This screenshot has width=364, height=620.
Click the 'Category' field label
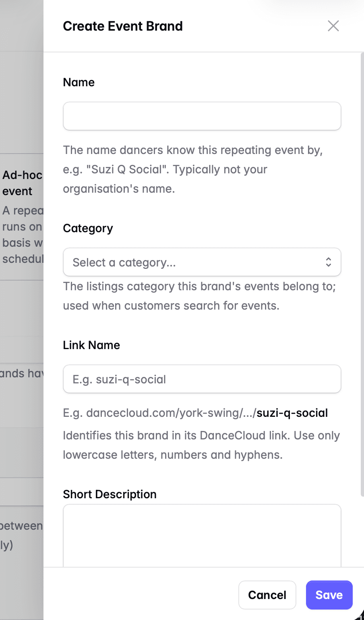click(88, 228)
